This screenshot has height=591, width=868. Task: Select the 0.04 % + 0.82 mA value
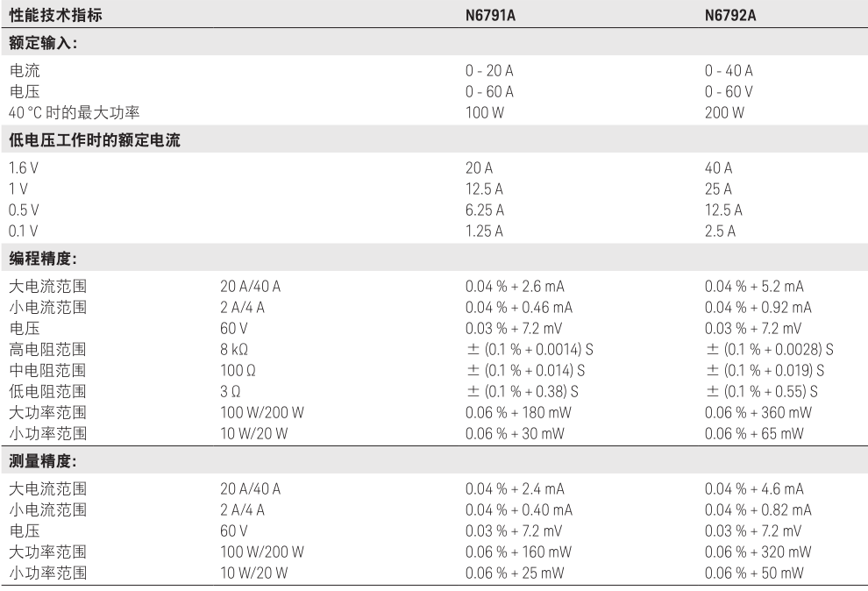click(758, 509)
